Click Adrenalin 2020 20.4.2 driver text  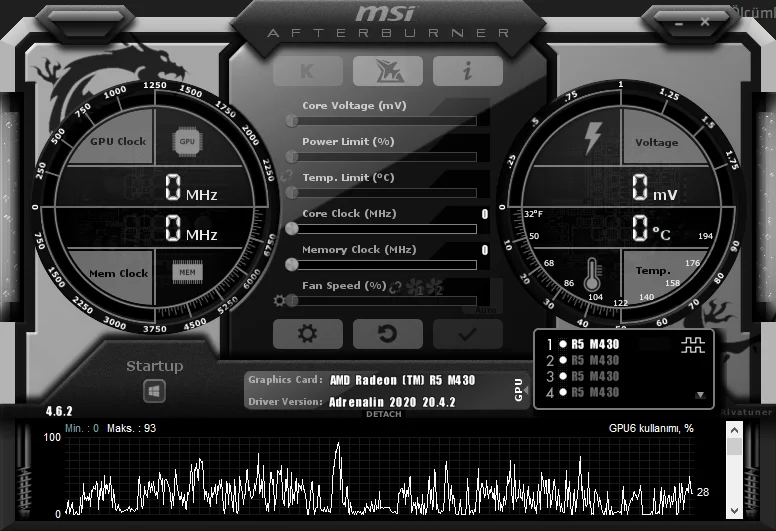tap(392, 402)
